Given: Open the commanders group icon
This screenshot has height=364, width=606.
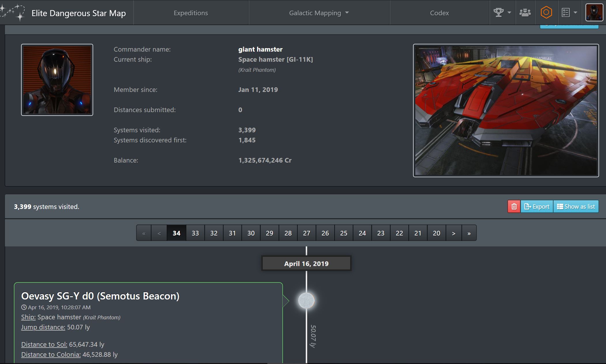Looking at the screenshot, I should (x=525, y=13).
